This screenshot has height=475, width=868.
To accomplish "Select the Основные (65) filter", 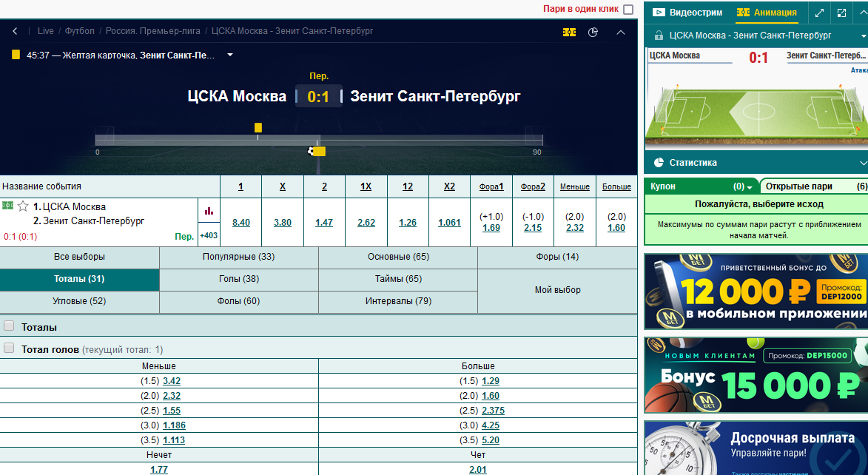I will [x=398, y=257].
